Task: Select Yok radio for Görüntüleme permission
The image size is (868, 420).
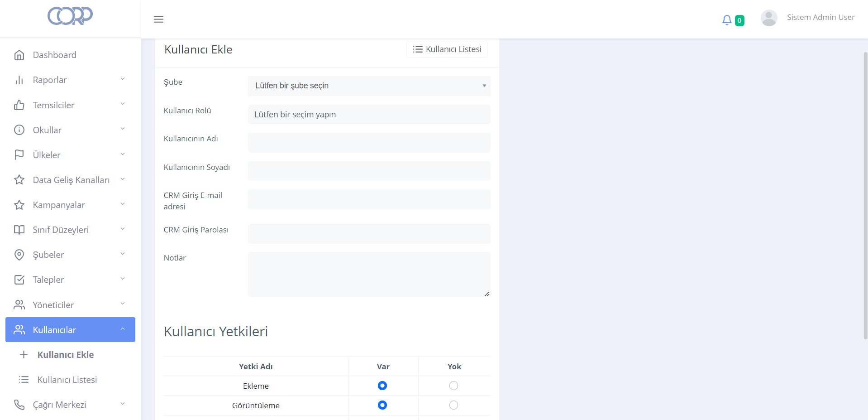Action: coord(453,405)
